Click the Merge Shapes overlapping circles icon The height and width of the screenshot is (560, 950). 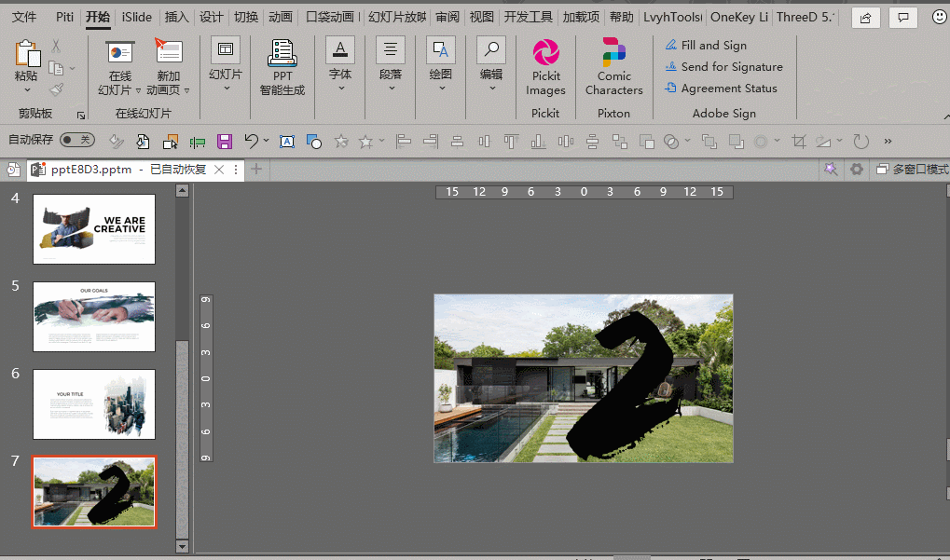click(x=670, y=142)
